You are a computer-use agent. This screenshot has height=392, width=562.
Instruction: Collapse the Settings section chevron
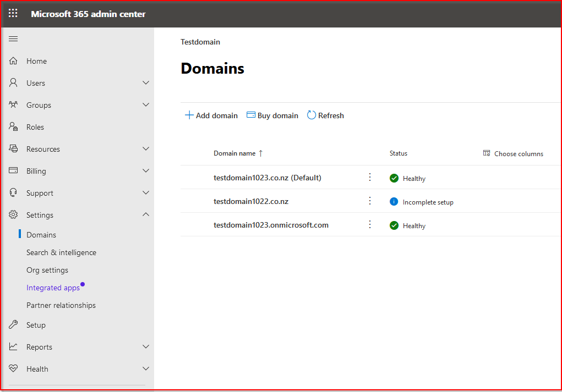146,215
